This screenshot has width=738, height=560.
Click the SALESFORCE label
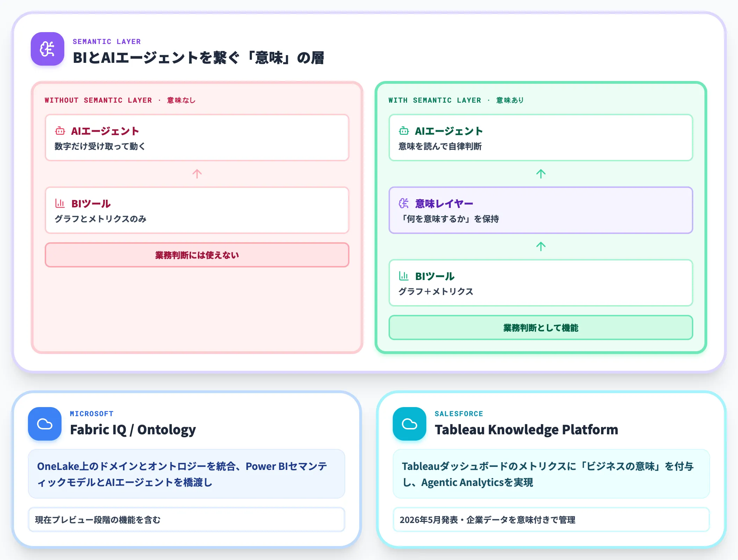459,414
